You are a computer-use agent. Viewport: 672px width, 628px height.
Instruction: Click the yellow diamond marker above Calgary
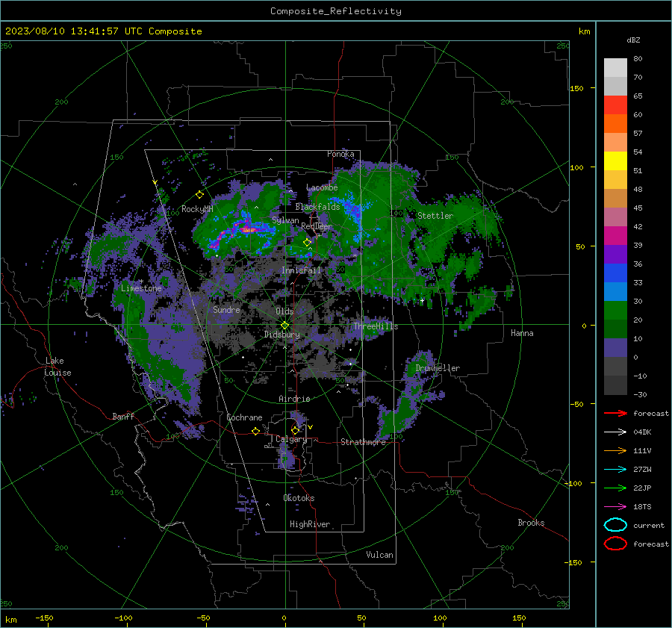tap(295, 430)
